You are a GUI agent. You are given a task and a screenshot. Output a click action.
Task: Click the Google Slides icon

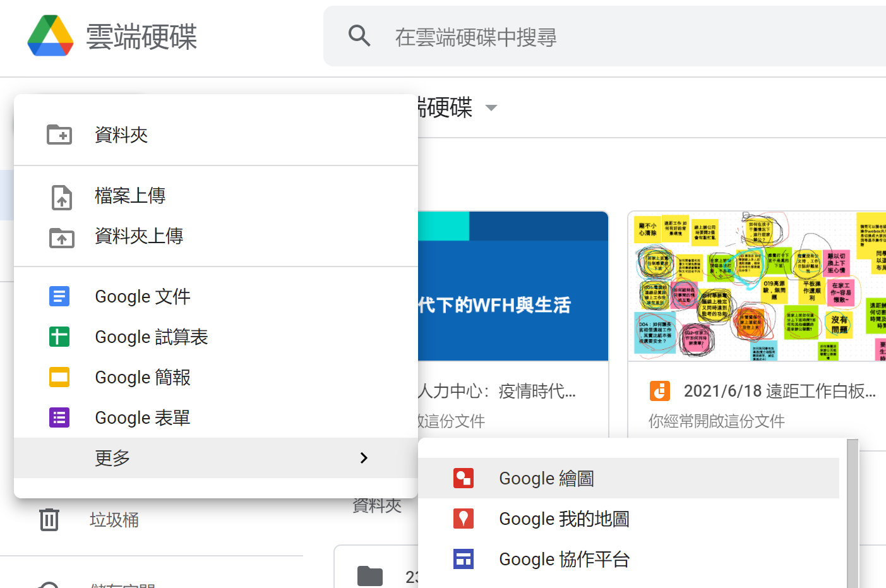pyautogui.click(x=59, y=377)
